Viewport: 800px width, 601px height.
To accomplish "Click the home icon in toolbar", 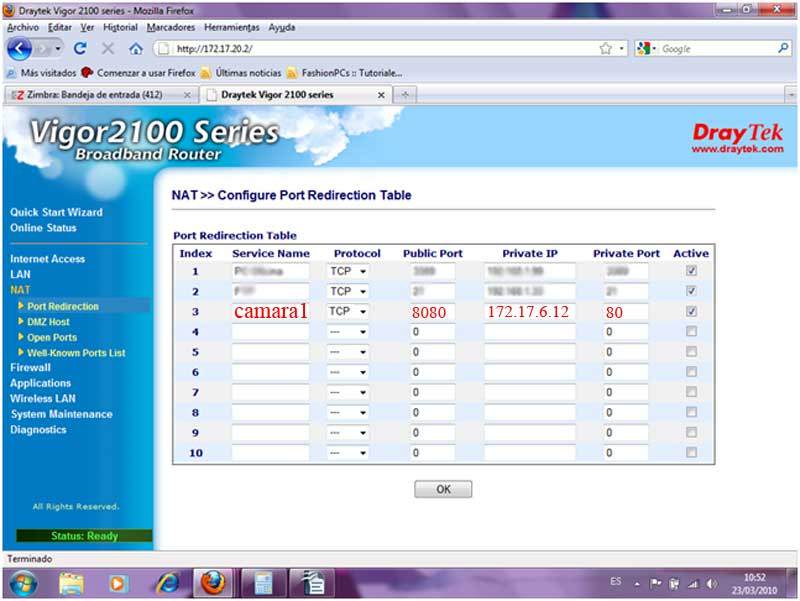I will (x=136, y=49).
